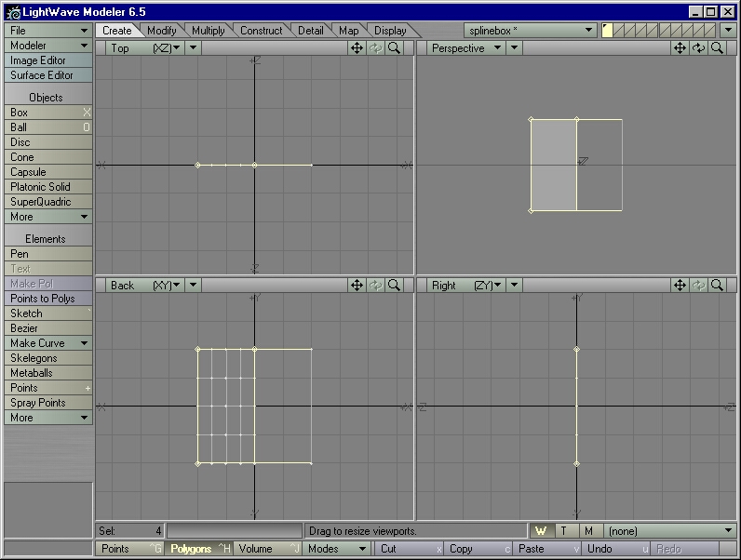The image size is (741, 560).
Task: Click the Surface Editor button
Action: coord(47,75)
